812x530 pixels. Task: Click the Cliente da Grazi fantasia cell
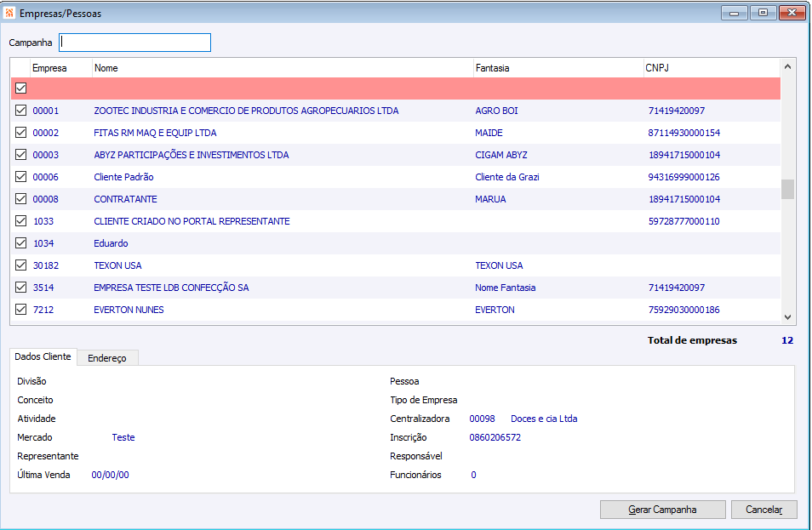click(x=507, y=177)
